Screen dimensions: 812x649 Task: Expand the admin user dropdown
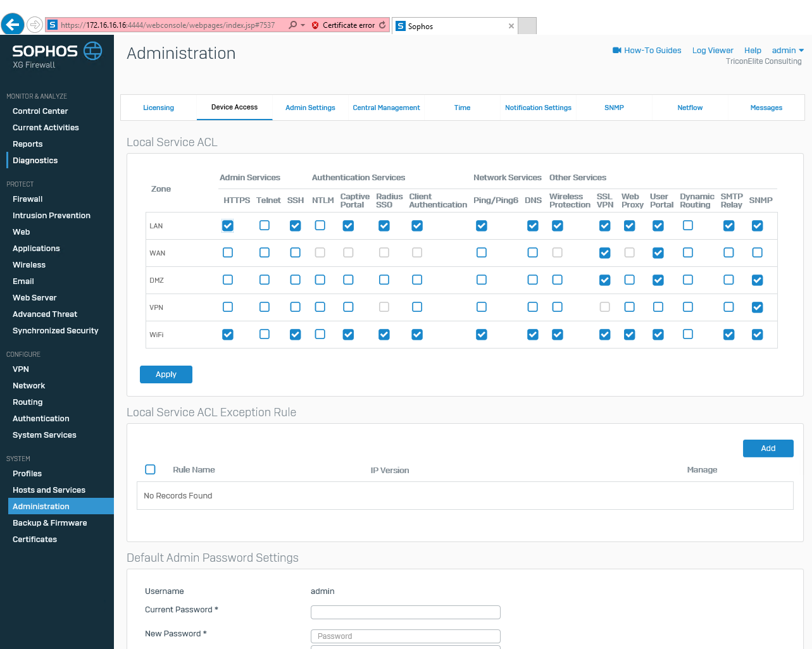coord(788,50)
